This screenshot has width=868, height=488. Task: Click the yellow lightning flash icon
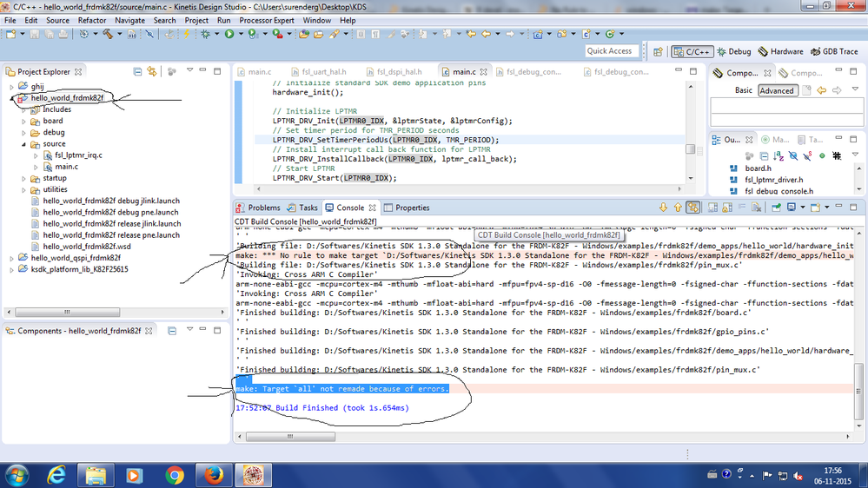(187, 35)
